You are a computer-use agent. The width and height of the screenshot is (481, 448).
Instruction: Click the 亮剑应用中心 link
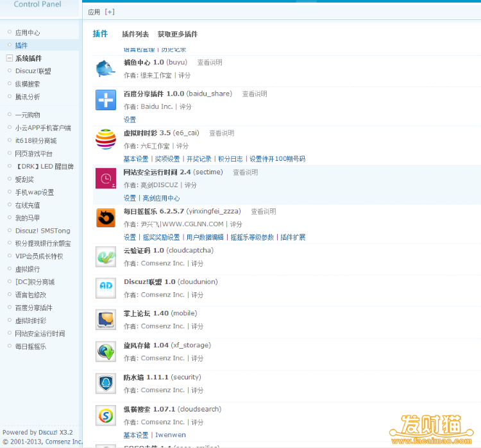pyautogui.click(x=161, y=198)
